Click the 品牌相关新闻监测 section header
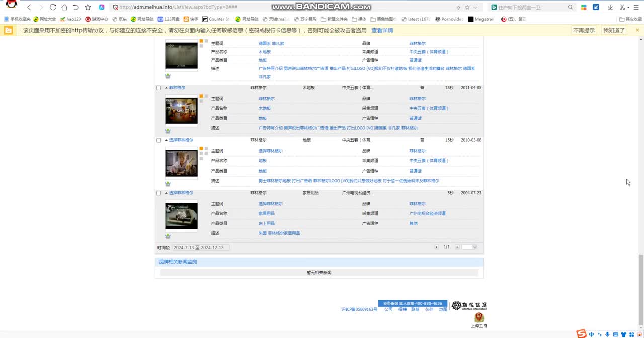The height and width of the screenshot is (338, 644). click(319, 262)
